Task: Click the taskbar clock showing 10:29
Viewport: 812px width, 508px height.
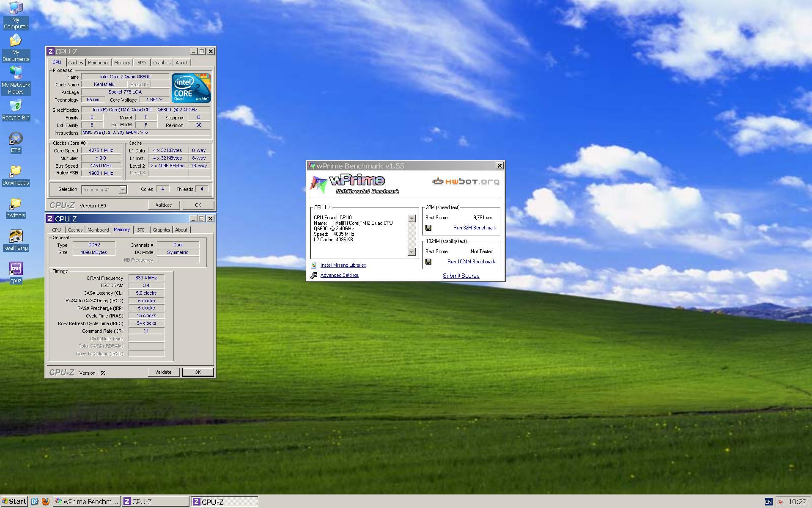Action: [797, 502]
